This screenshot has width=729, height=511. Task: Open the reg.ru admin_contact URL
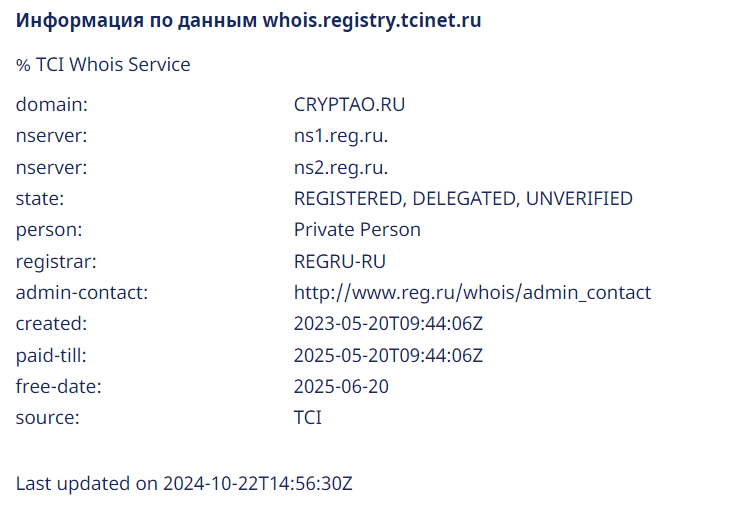pyautogui.click(x=472, y=293)
